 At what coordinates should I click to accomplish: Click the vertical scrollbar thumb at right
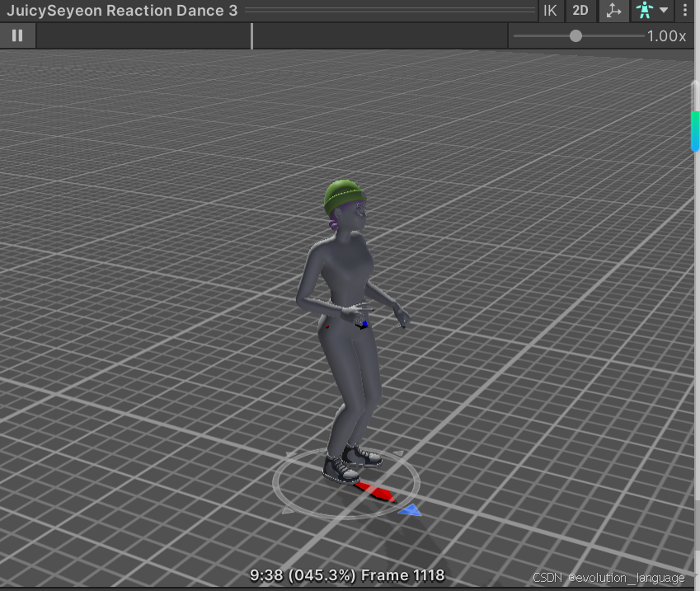[x=695, y=116]
